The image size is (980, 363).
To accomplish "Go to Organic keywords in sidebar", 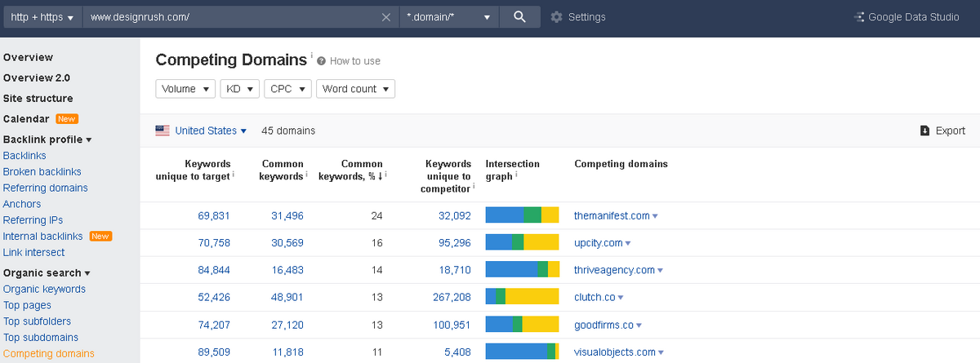I will (x=44, y=289).
